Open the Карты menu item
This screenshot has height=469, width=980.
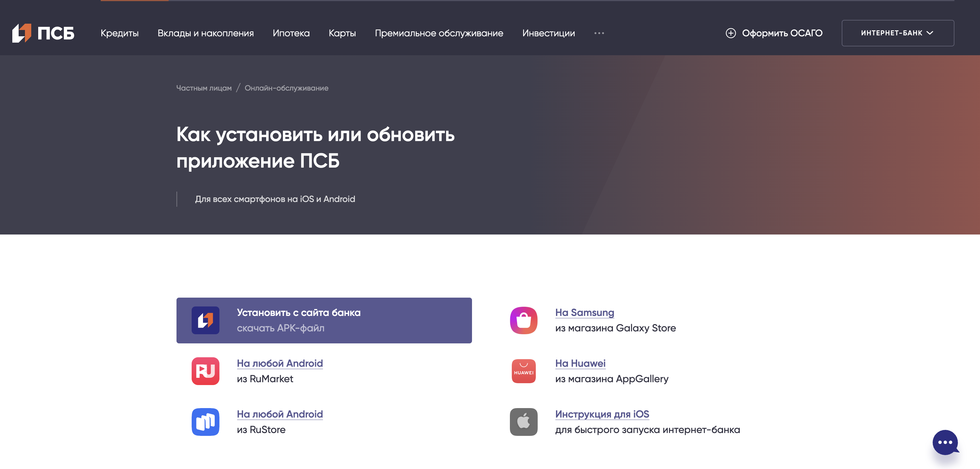coord(342,33)
